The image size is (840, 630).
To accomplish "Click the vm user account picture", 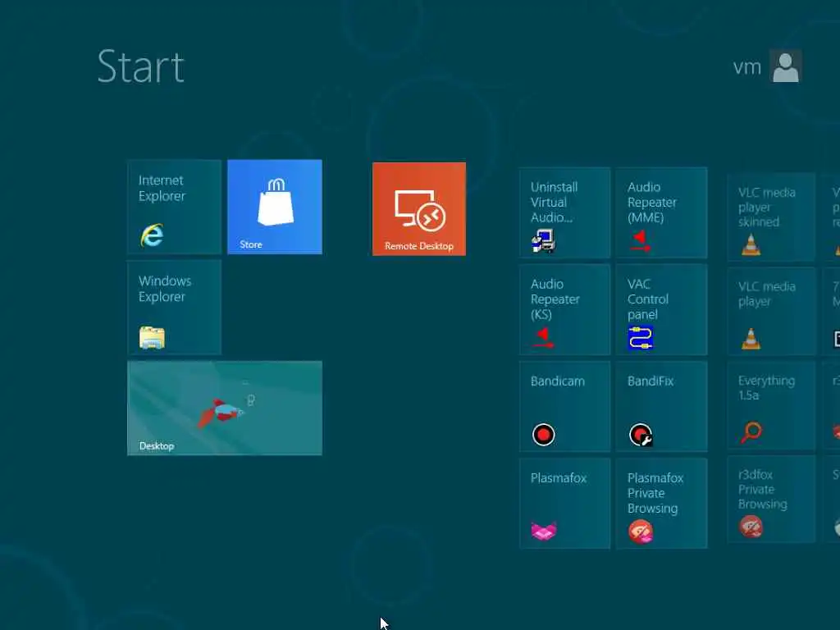I will (x=785, y=66).
